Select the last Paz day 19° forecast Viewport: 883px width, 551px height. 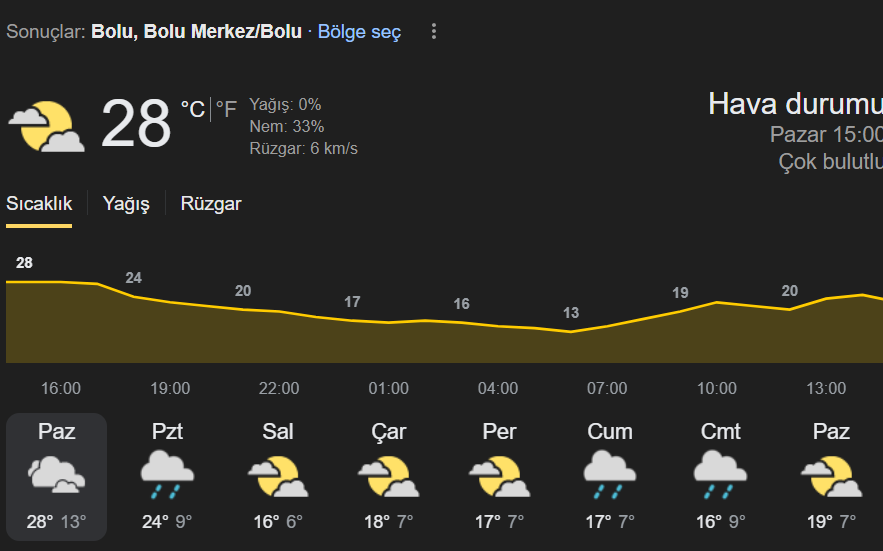[831, 477]
